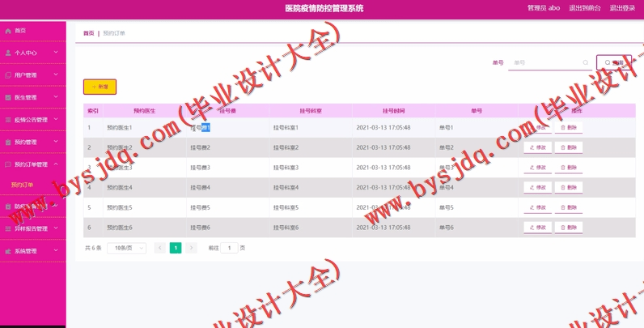Click 修改 for the 预约医生6 row
Image resolution: width=644 pixels, height=328 pixels.
[x=538, y=228]
